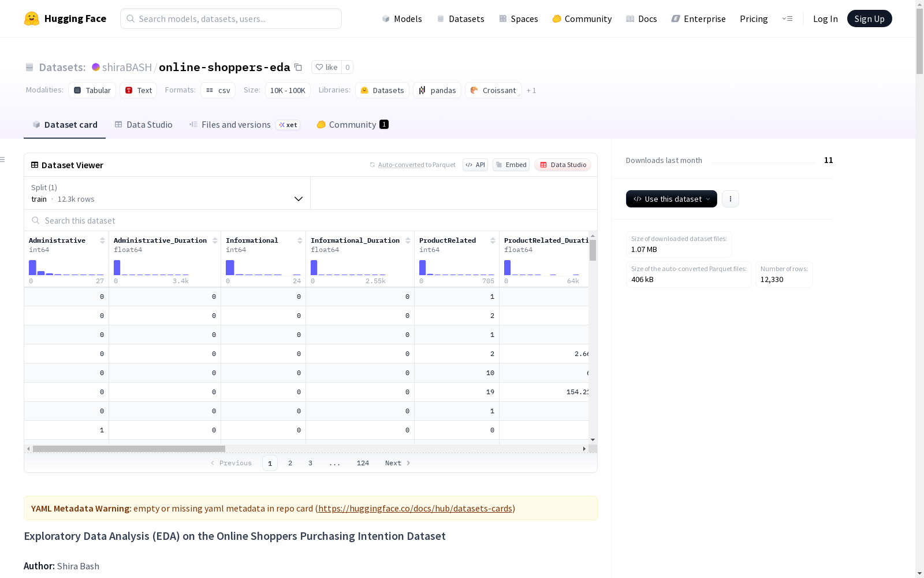Click the Administrative histogram's first bar
924x578 pixels.
click(x=33, y=268)
